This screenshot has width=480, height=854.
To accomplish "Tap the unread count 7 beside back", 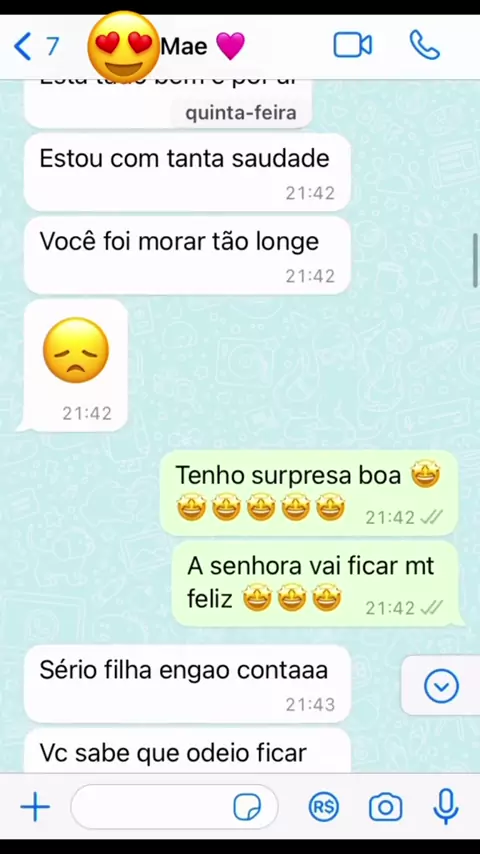I will (x=52, y=46).
